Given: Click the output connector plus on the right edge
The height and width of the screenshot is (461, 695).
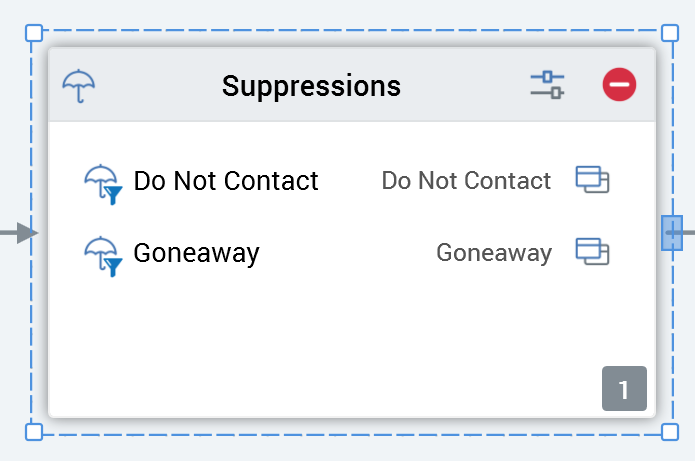Looking at the screenshot, I should point(672,233).
